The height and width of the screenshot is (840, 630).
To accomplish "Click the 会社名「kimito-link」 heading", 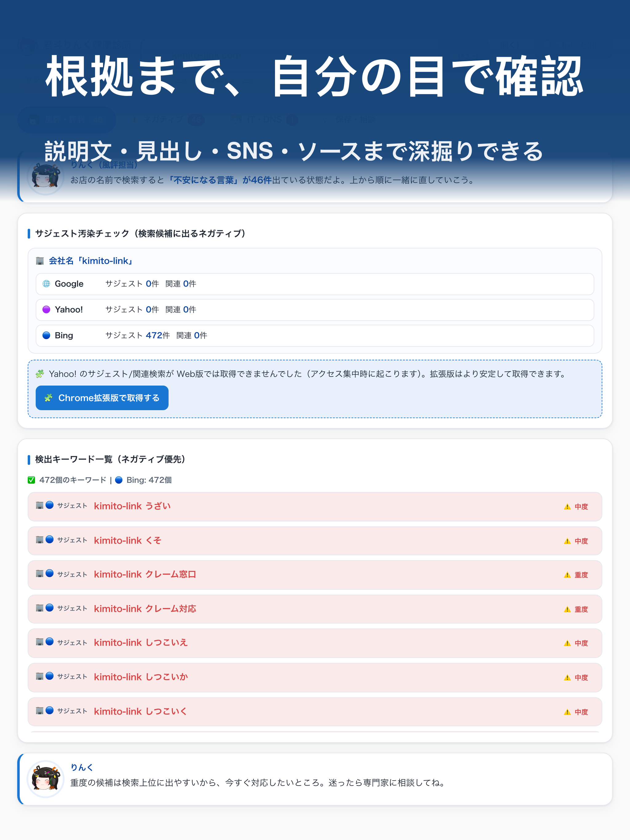I will coord(91,261).
